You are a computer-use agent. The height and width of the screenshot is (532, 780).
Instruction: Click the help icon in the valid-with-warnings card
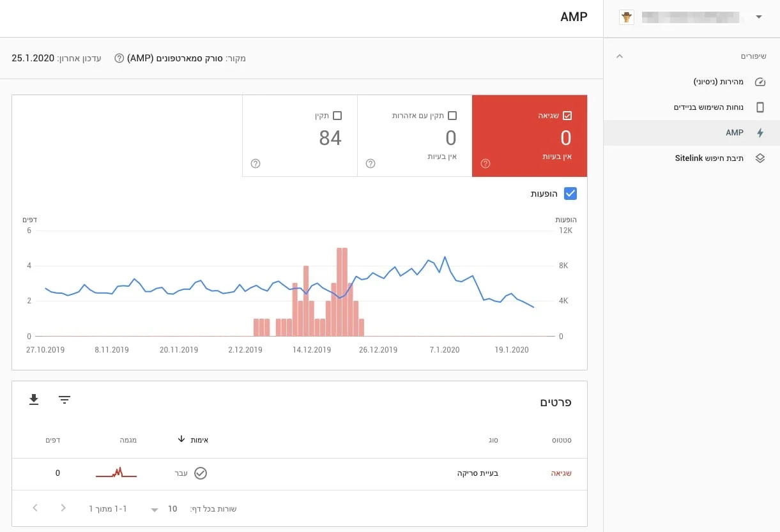370,163
